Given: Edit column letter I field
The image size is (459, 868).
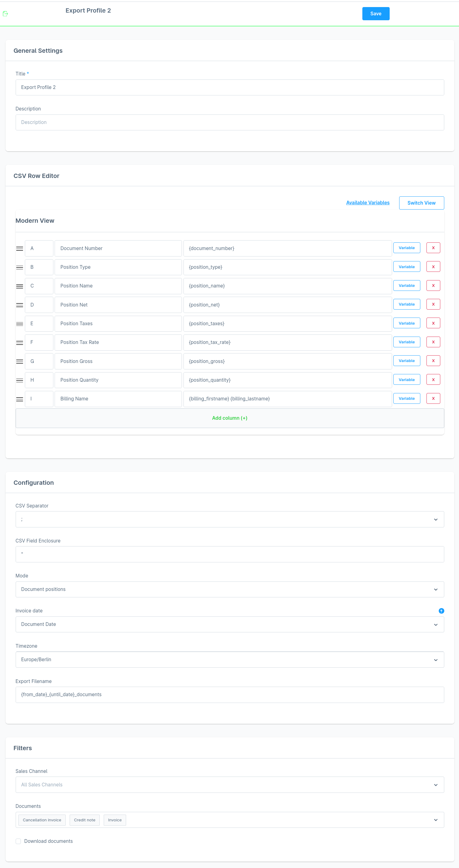Looking at the screenshot, I should point(39,399).
